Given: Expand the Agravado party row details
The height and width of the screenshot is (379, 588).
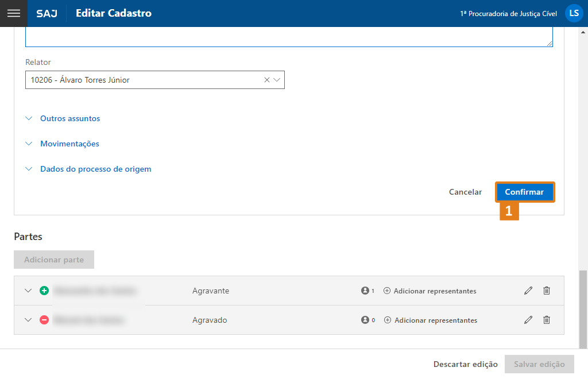Looking at the screenshot, I should pos(28,320).
